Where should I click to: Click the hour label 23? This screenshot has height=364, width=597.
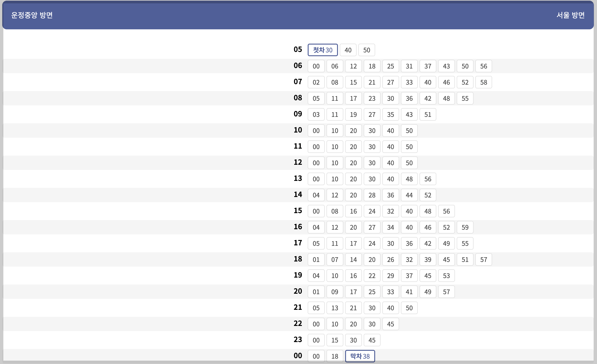coord(298,340)
